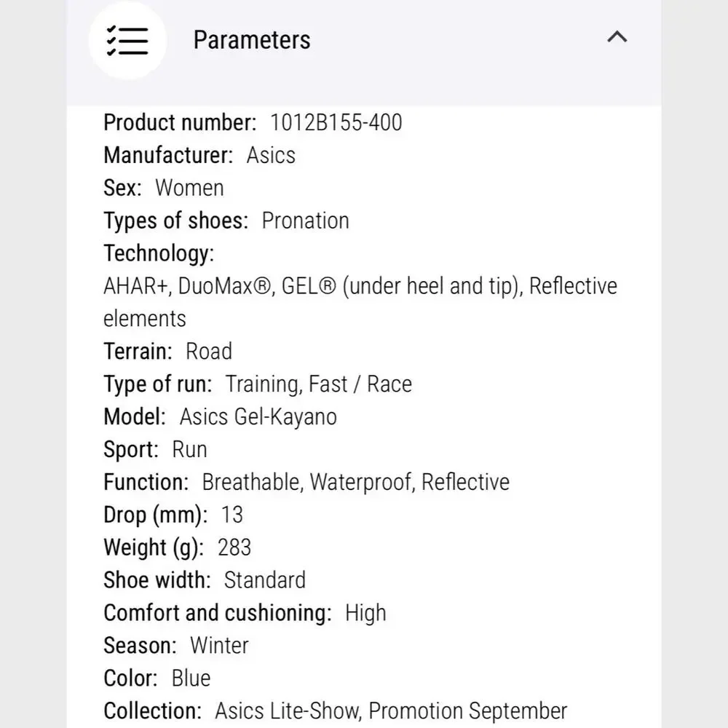Open the Asics Gel-Kayano model link
This screenshot has height=728, width=728.
point(258,417)
